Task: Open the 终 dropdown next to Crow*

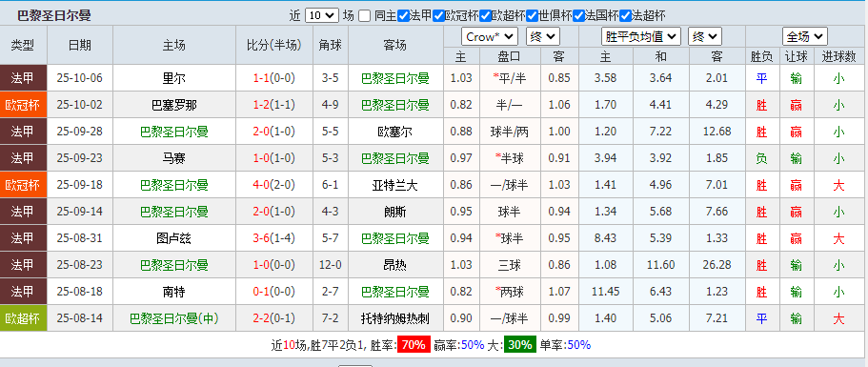Action: tap(543, 37)
